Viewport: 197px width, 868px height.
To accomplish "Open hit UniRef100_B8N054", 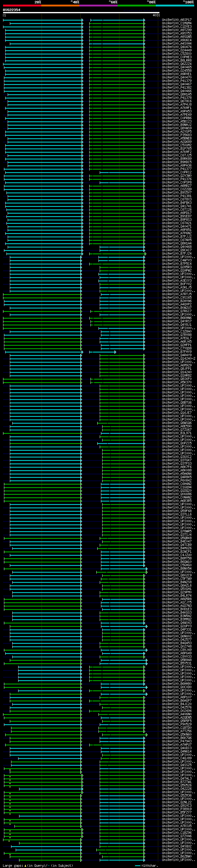I will point(177,568).
